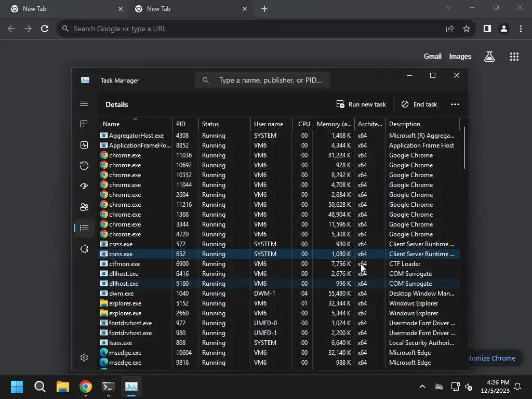Sort by Architecture column header

point(370,124)
